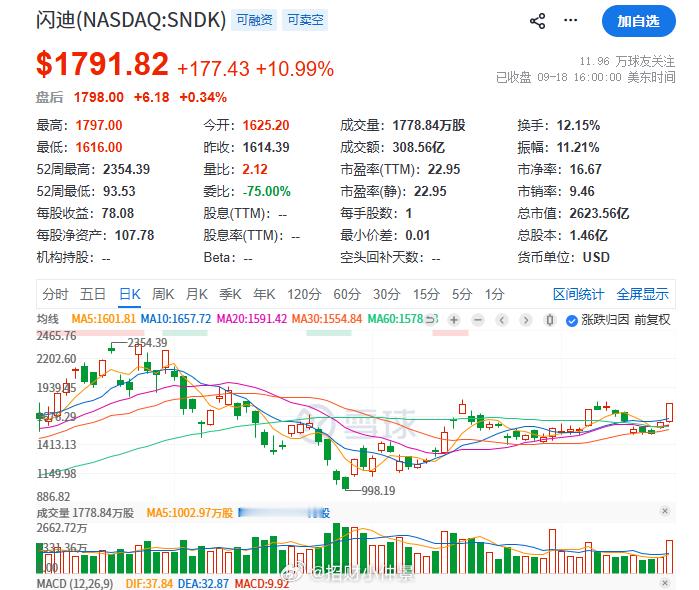Switch to the 1分 chart tab

click(494, 294)
